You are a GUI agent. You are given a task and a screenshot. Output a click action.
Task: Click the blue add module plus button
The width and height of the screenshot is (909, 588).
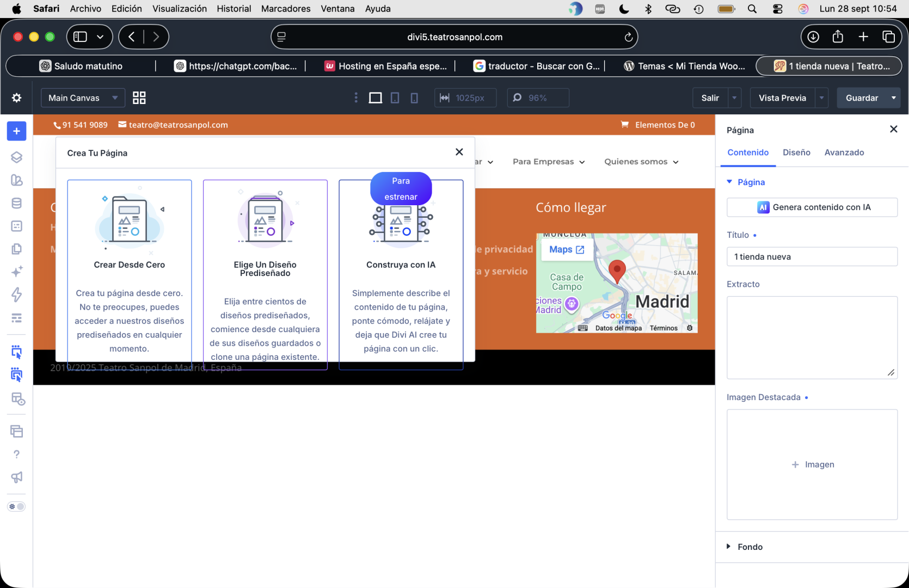coord(17,131)
